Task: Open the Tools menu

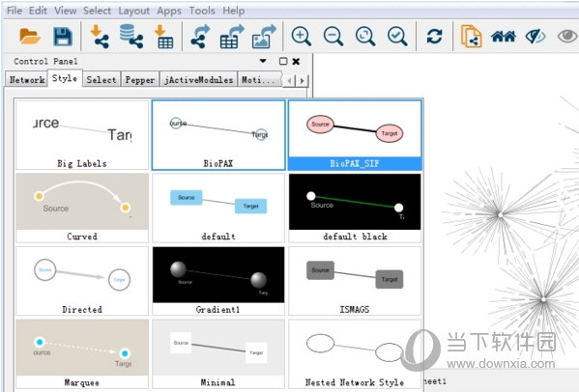Action: (202, 11)
